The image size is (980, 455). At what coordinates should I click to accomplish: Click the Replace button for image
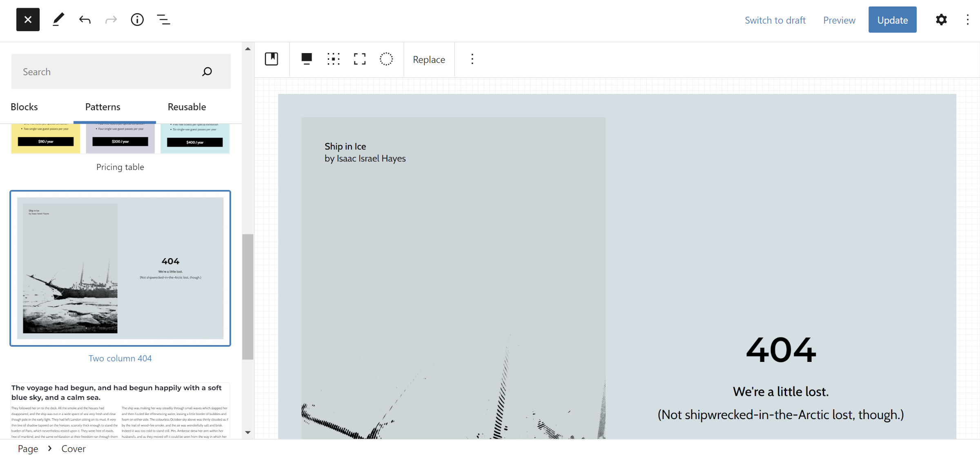click(430, 59)
